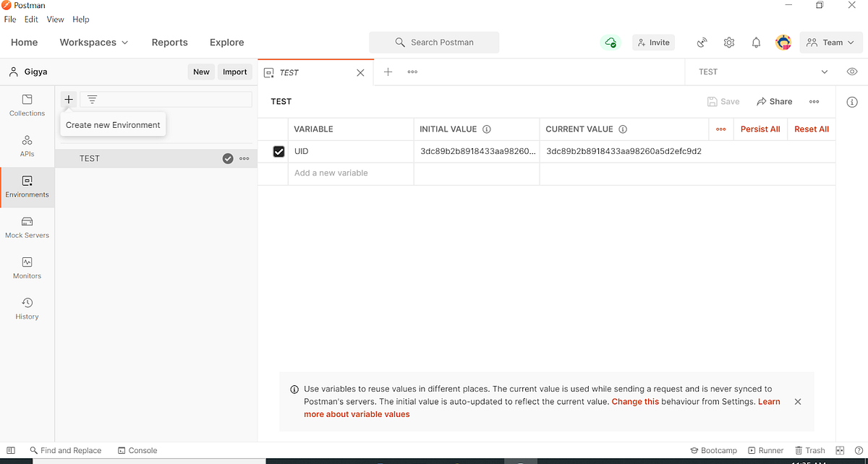This screenshot has width=868, height=464.
Task: Open more actions for TEST environment row
Action: (x=244, y=158)
